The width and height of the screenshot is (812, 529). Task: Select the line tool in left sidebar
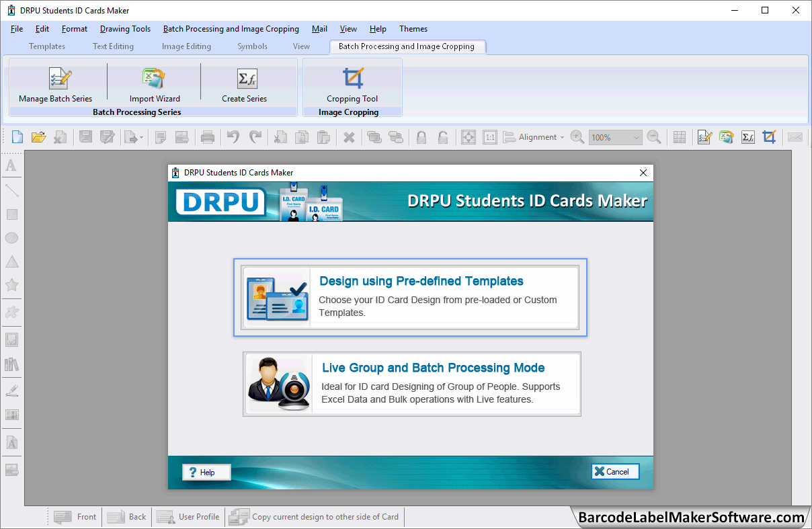[x=11, y=190]
